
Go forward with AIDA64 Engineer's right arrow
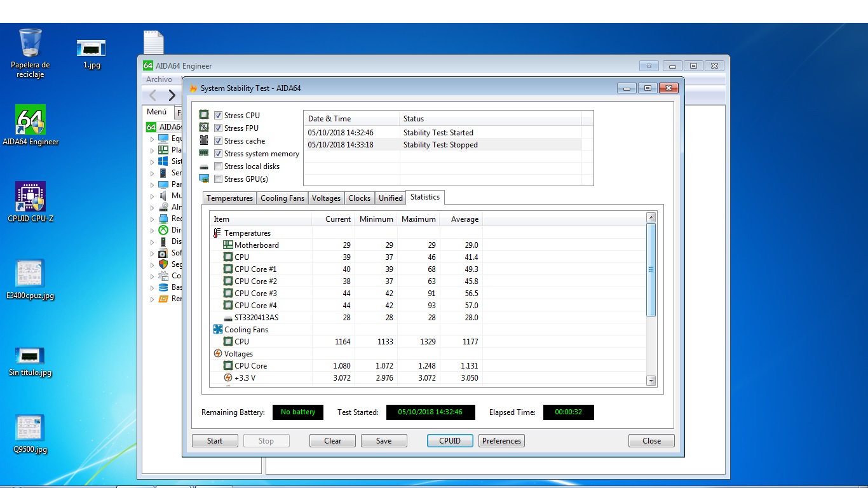pos(172,96)
